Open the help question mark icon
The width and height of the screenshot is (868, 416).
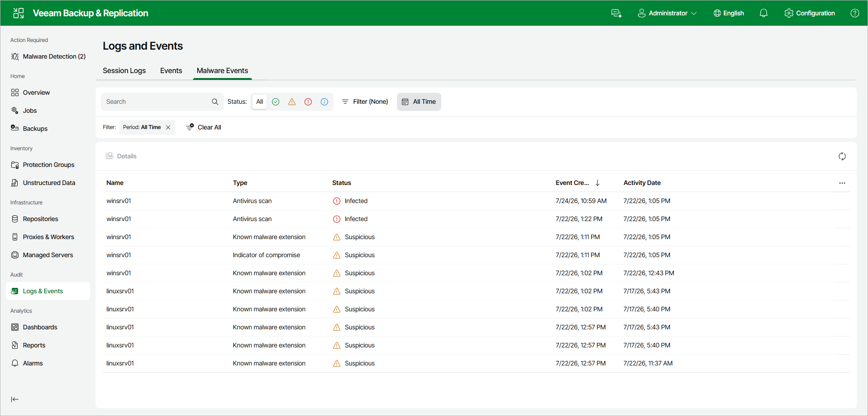[x=855, y=13]
